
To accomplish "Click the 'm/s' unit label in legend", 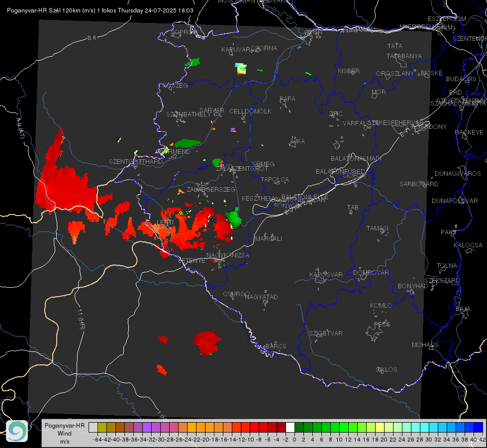I will click(65, 442).
